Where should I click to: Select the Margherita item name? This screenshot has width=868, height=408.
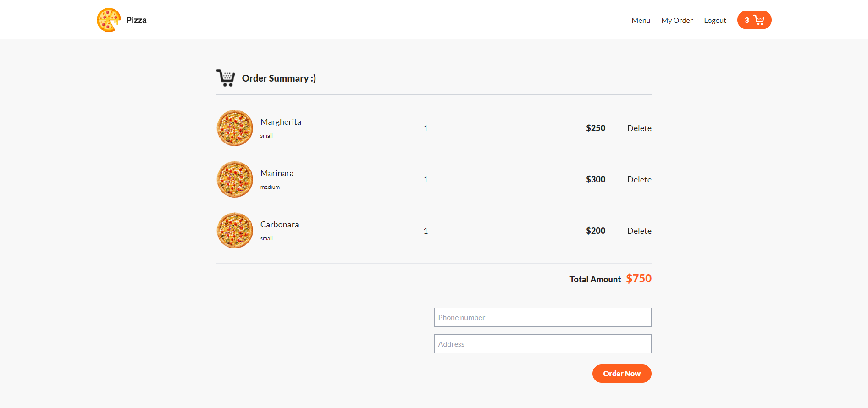[281, 121]
